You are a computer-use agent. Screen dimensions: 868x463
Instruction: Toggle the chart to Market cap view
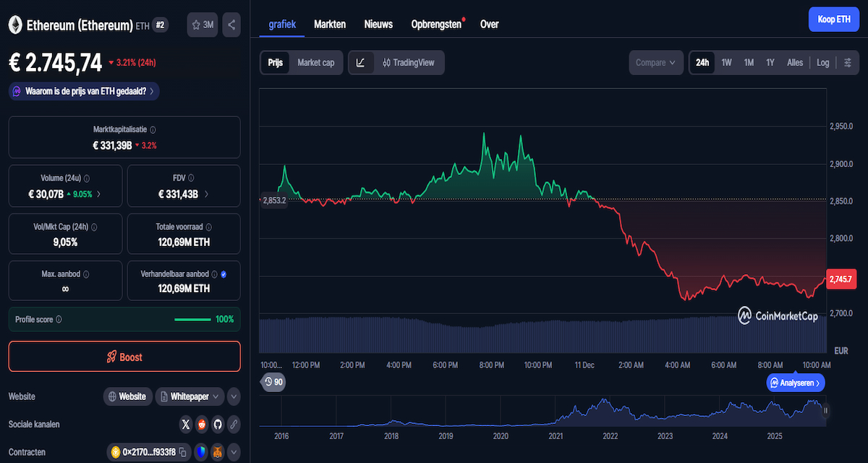pyautogui.click(x=315, y=63)
